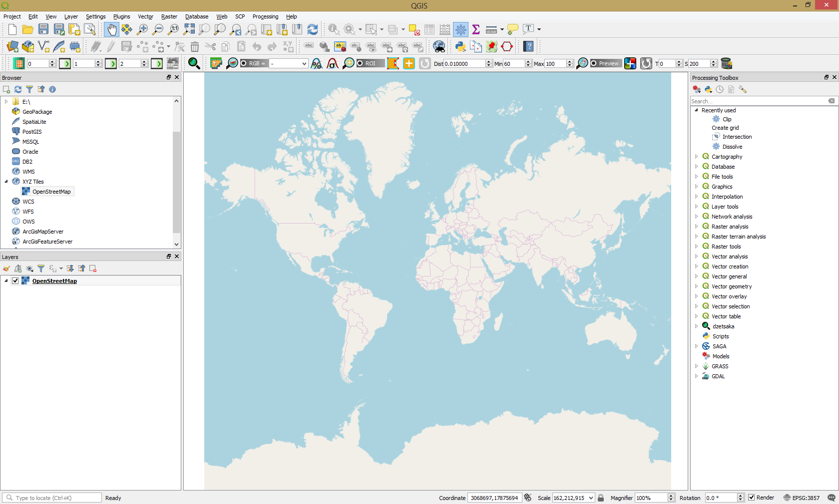Image resolution: width=839 pixels, height=504 pixels.
Task: Click the EPSG:3857 CRS button
Action: pos(801,498)
